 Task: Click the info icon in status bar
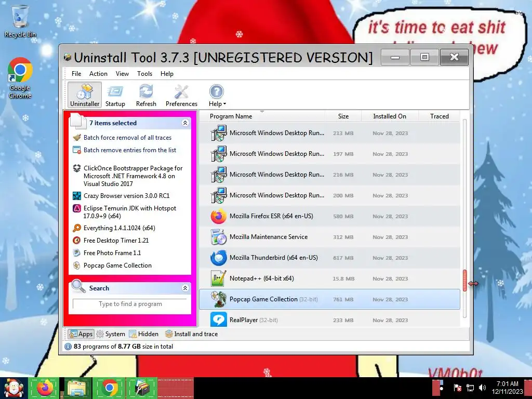(x=68, y=347)
